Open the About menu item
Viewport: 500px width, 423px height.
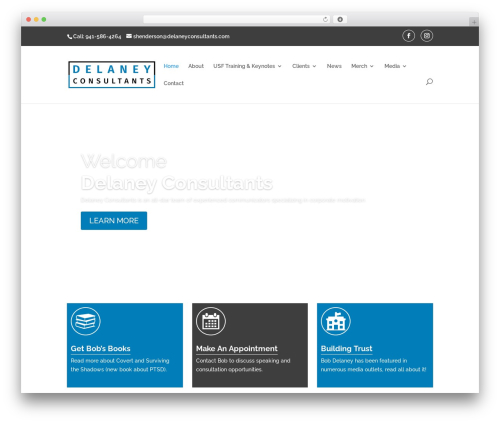coord(196,66)
